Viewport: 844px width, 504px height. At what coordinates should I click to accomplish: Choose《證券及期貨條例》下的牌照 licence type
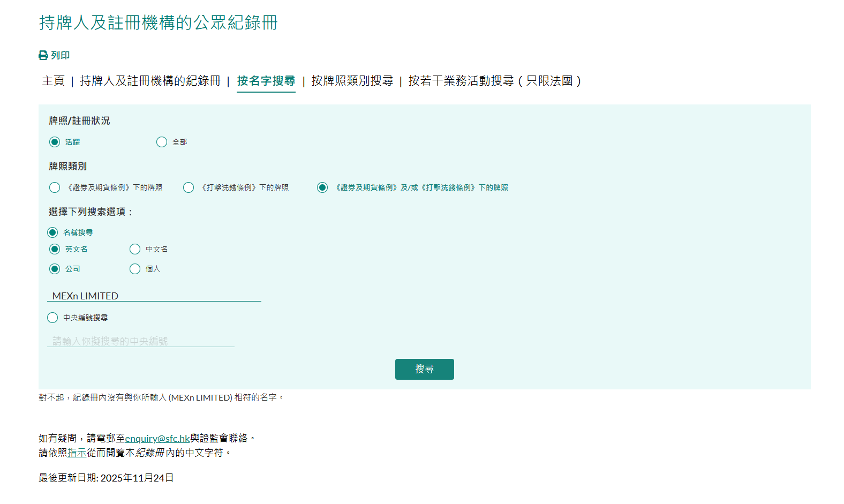(55, 187)
